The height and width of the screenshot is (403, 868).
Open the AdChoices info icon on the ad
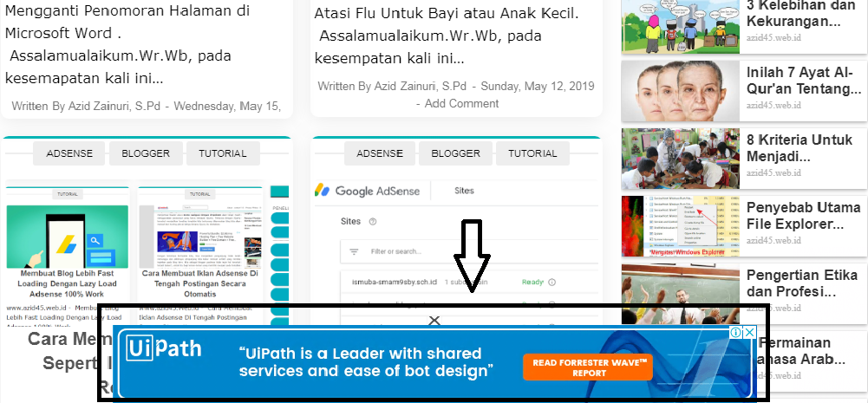pos(736,332)
